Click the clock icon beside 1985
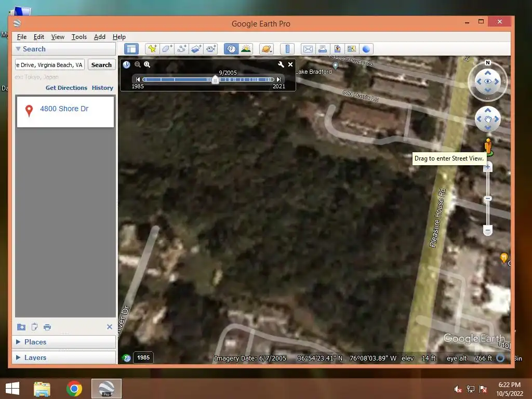 pos(127,357)
